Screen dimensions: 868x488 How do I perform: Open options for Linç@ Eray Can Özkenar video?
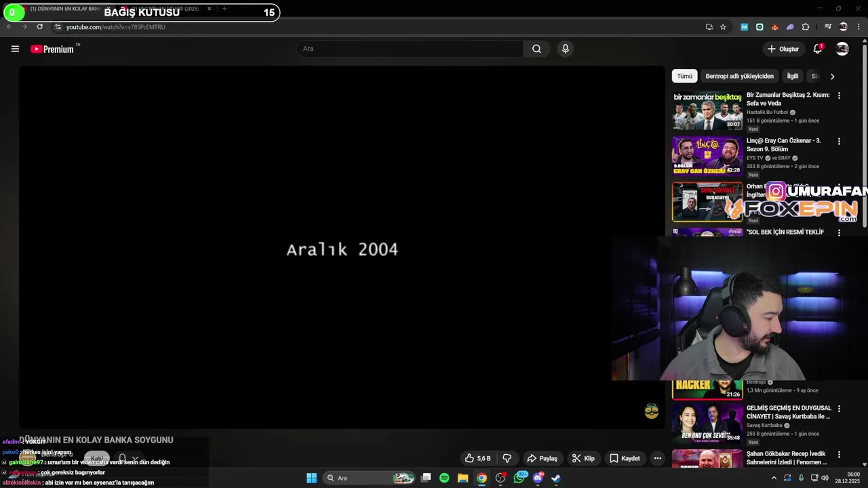coord(839,142)
